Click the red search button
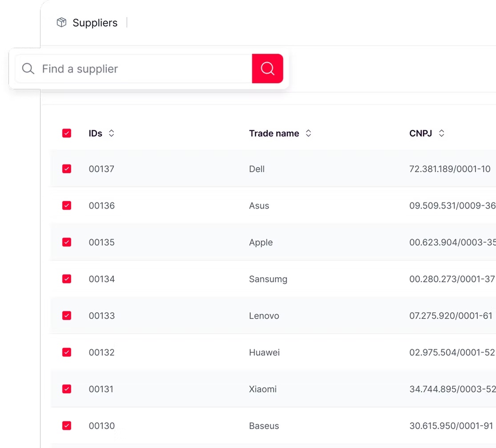496x448 pixels. 267,69
